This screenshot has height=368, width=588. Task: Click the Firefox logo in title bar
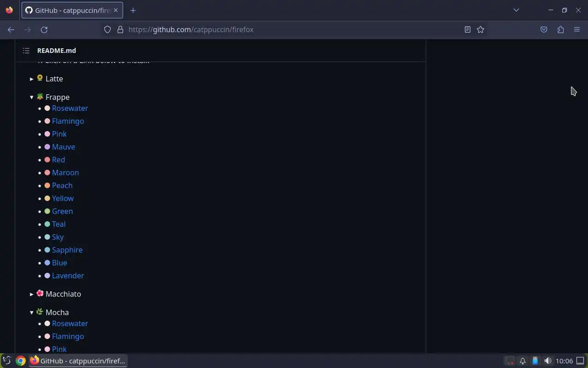point(9,10)
